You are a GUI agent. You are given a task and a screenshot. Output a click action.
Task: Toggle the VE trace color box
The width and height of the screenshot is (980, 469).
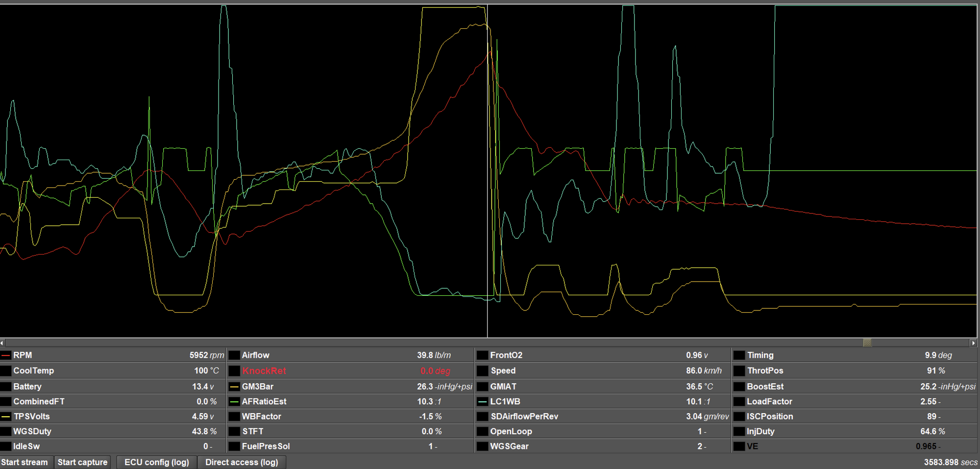(739, 446)
